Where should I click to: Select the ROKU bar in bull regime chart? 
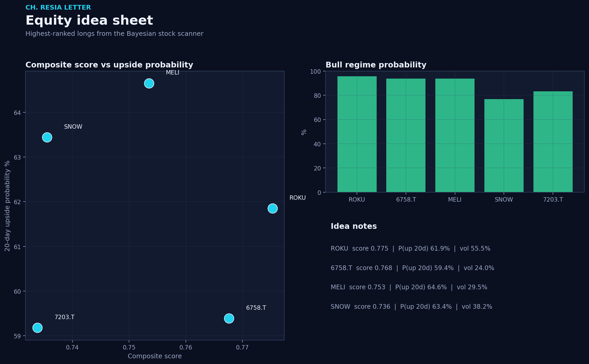tap(357, 134)
